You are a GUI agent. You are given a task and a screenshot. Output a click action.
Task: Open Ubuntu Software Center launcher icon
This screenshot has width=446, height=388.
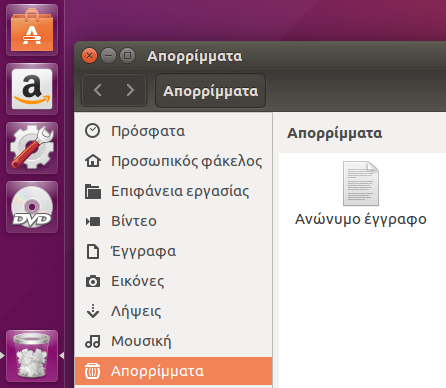click(x=32, y=30)
